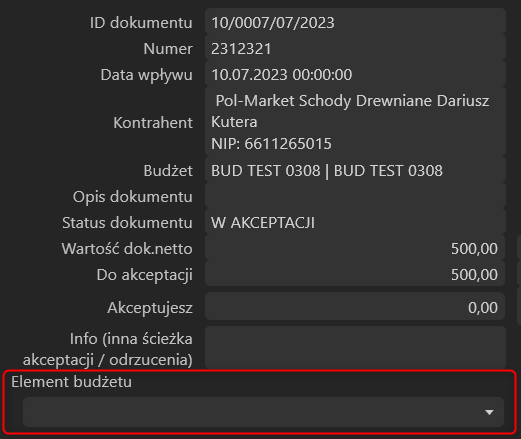The height and width of the screenshot is (439, 521).
Task: Select the Wartość dok.netto amount field
Action: (355, 249)
